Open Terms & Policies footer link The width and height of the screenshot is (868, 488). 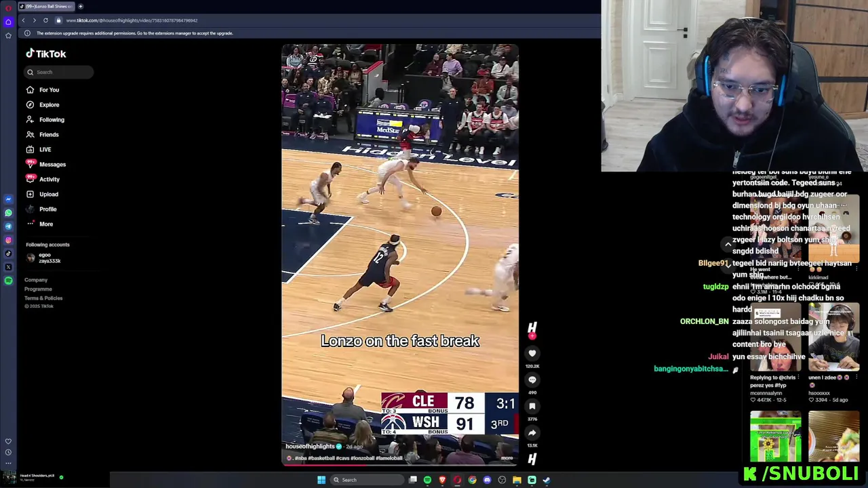43,298
